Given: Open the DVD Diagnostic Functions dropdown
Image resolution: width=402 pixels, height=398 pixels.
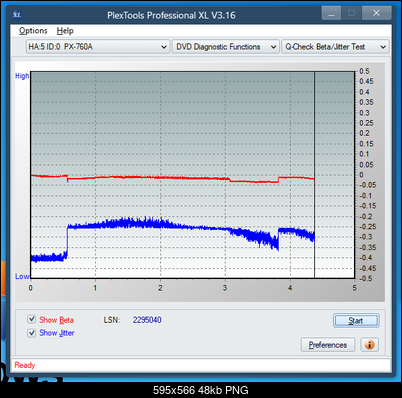Looking at the screenshot, I should tap(226, 47).
